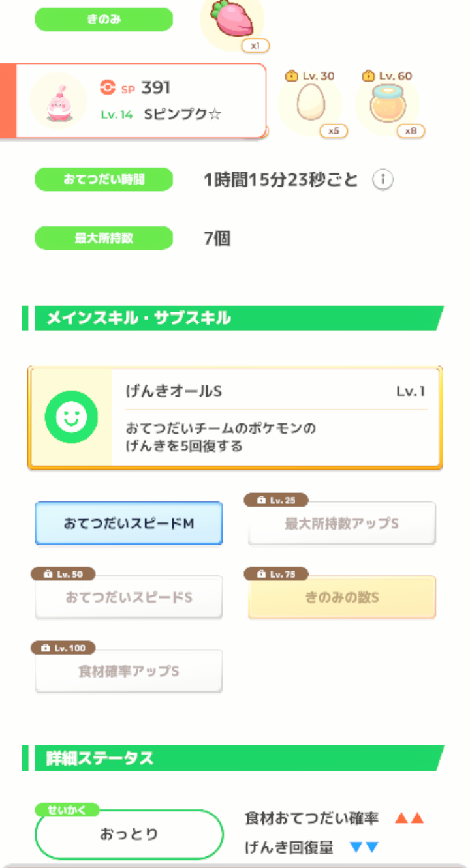Tap the Pokémon portrait thumbnail
470x868 pixels.
[58, 101]
